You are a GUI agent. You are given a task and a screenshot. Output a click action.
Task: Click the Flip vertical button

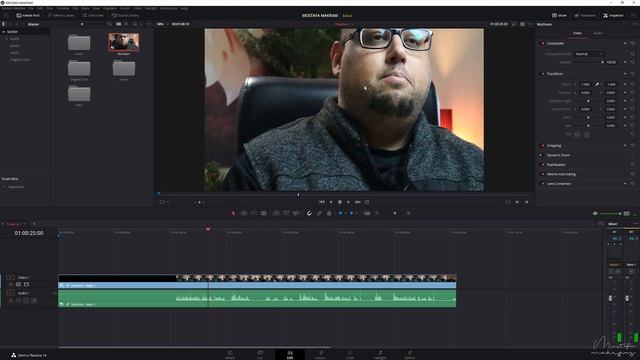pos(587,134)
